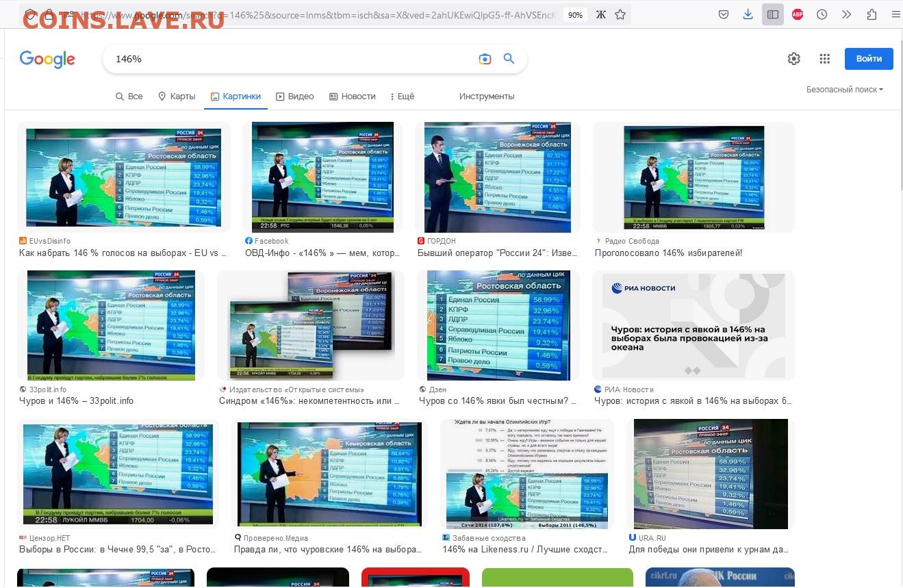Open Инструменты search tools
This screenshot has height=588, width=903.
pyautogui.click(x=487, y=97)
